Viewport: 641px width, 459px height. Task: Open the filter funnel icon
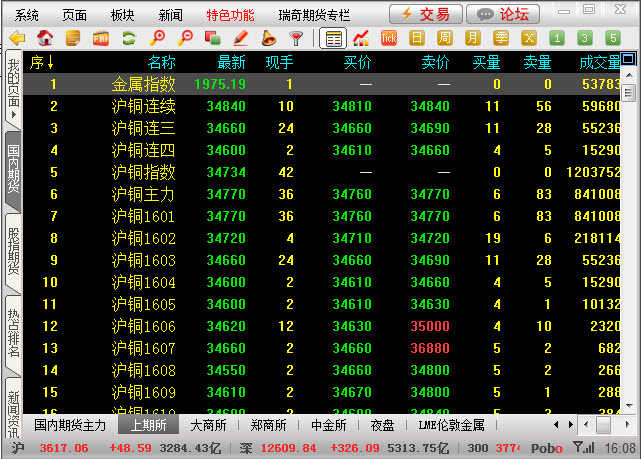click(296, 38)
